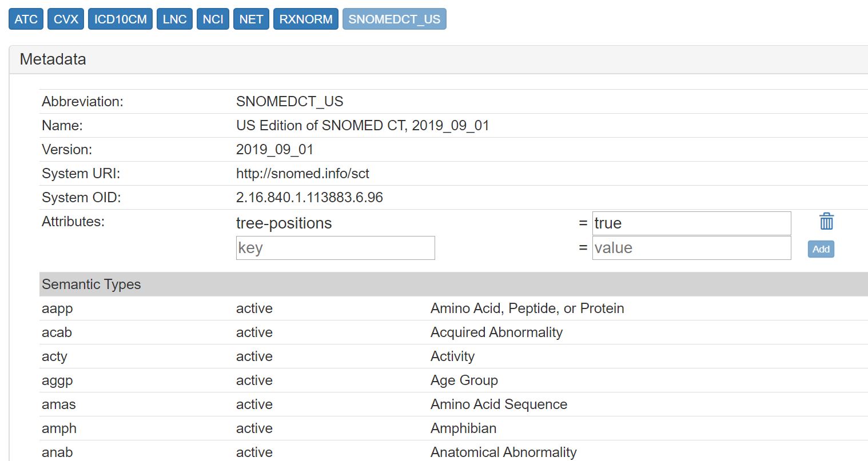Image resolution: width=868 pixels, height=461 pixels.
Task: Click the Anatomical Abnormality description
Action: (x=503, y=452)
